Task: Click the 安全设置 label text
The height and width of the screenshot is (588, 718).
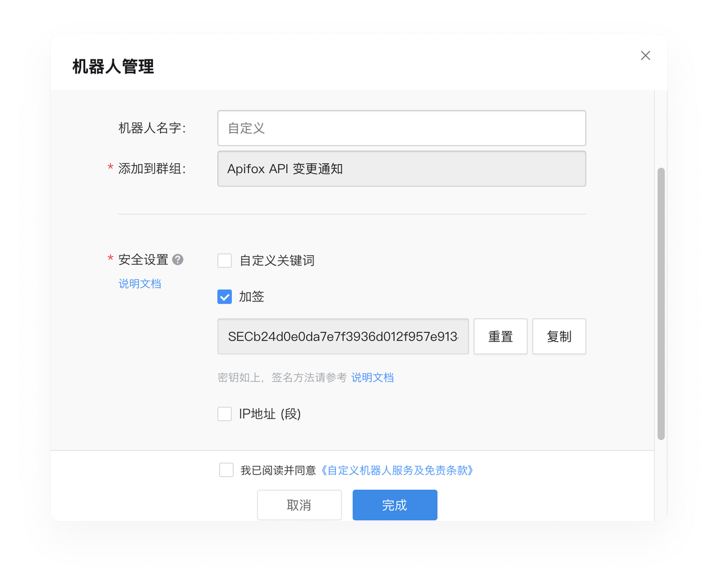Action: tap(143, 260)
